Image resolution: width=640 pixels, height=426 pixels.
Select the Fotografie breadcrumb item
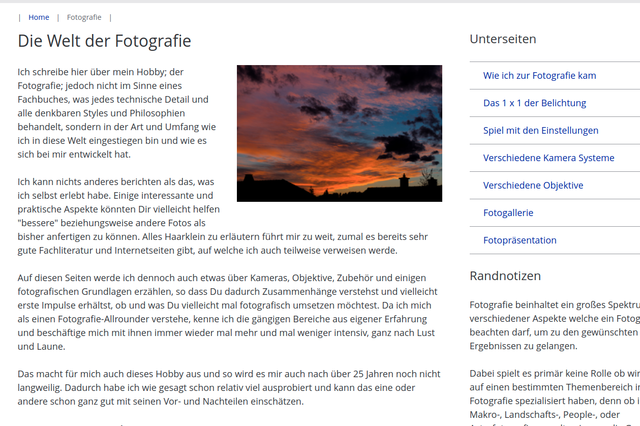point(84,17)
